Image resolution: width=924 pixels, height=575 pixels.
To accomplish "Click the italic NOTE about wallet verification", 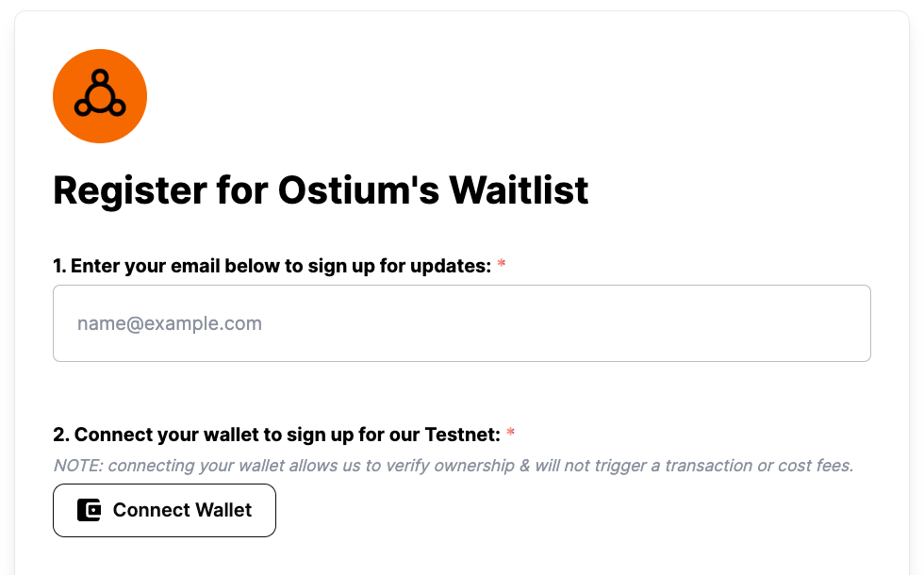I will pos(453,466).
